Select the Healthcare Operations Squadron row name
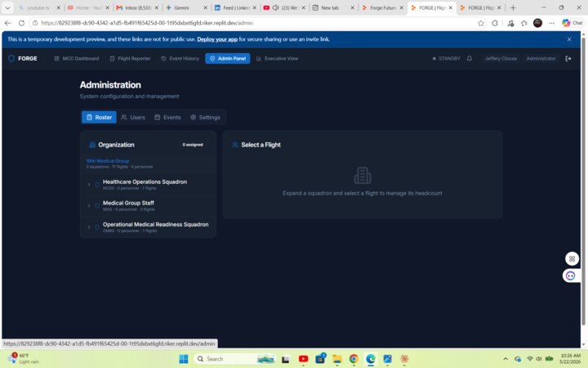The image size is (588, 368). point(145,182)
